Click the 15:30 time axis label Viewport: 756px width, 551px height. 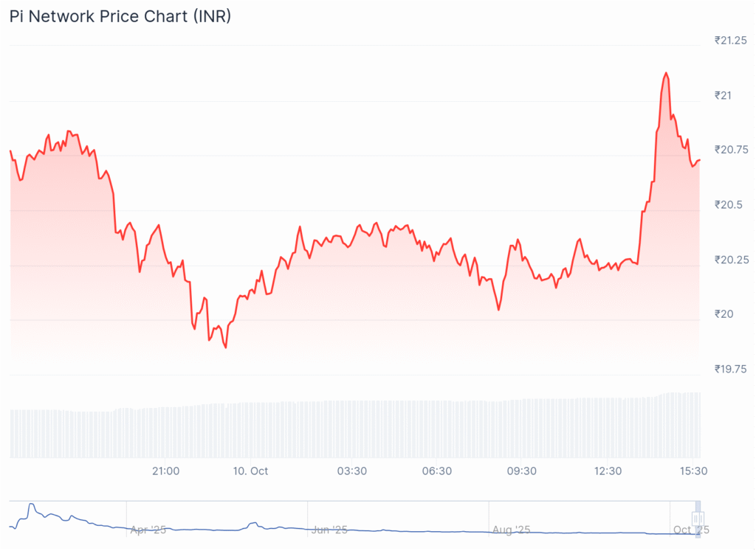tap(694, 471)
